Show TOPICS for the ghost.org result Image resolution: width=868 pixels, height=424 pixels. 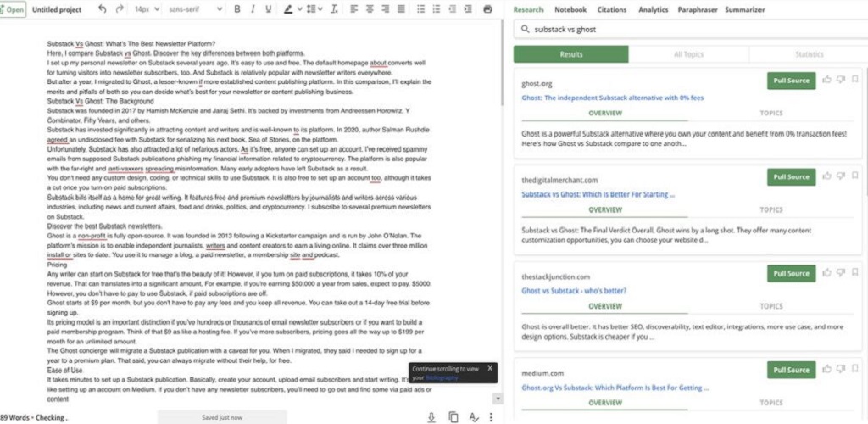tap(771, 113)
